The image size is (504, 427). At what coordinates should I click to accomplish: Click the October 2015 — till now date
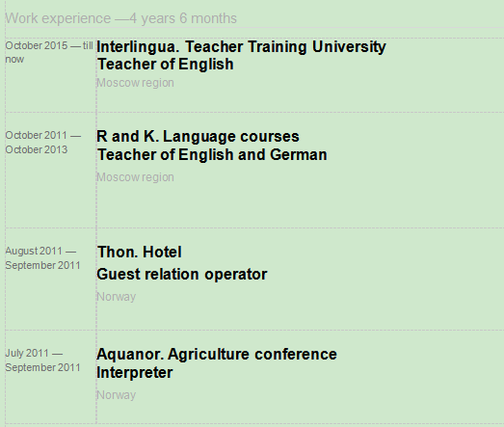pyautogui.click(x=49, y=52)
